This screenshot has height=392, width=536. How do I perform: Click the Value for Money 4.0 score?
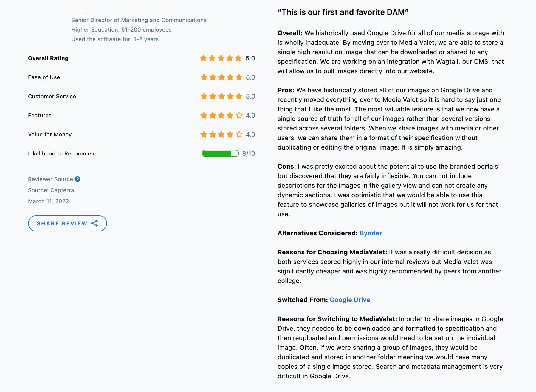coord(250,135)
